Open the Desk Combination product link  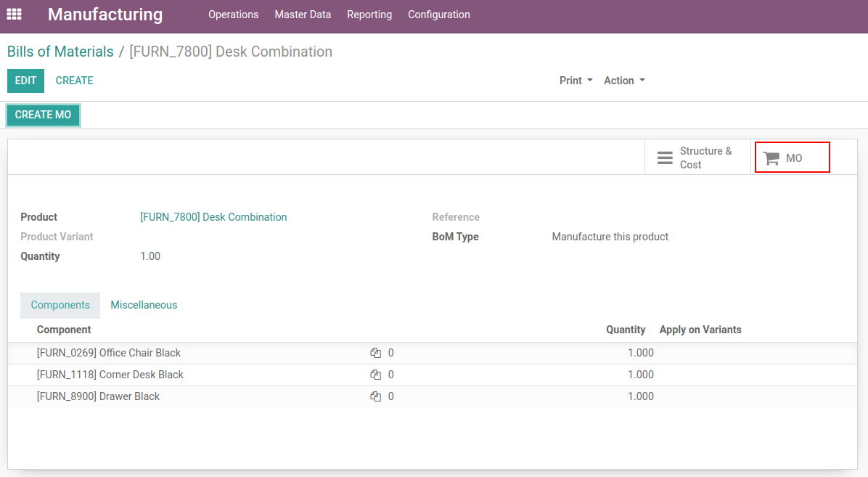point(213,217)
